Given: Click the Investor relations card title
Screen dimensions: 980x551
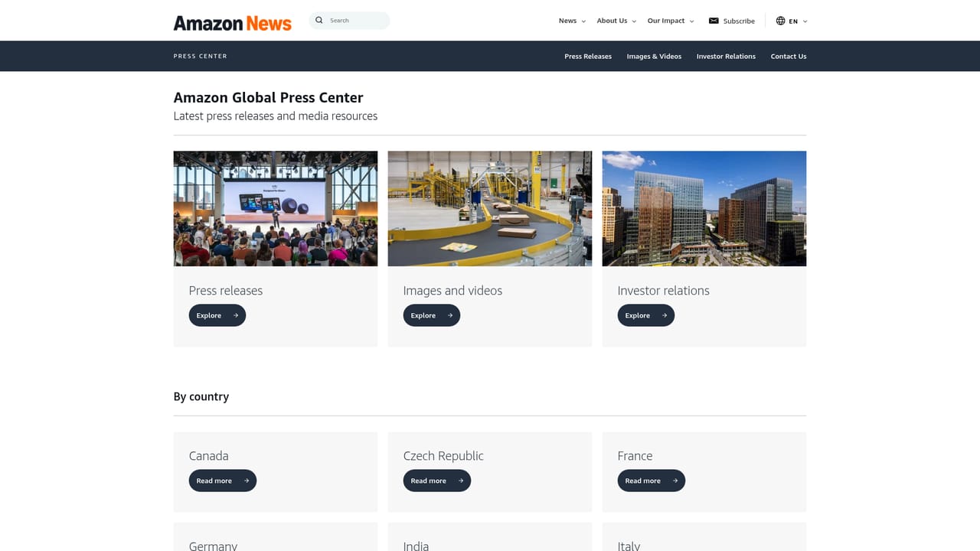Looking at the screenshot, I should [x=664, y=291].
